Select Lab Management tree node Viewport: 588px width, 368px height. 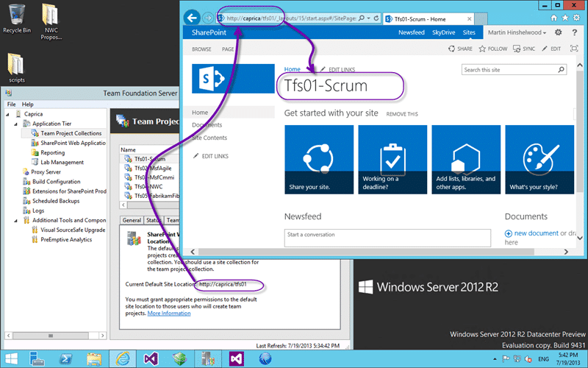58,162
